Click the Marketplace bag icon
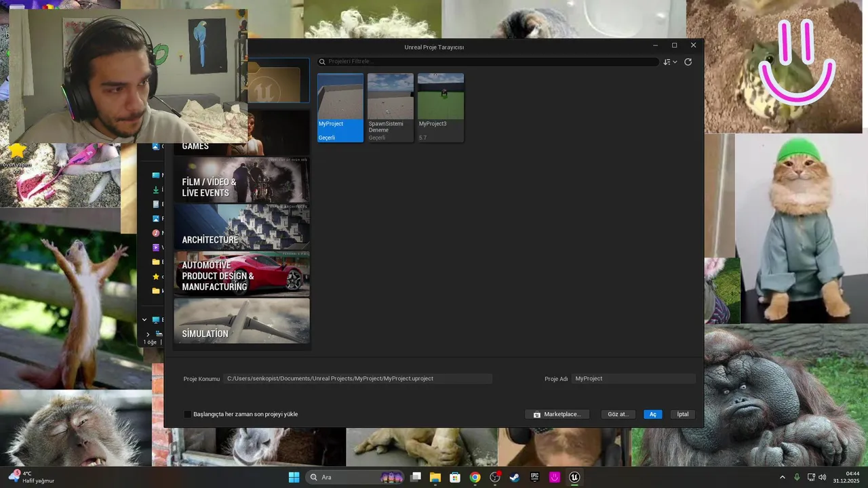Image resolution: width=868 pixels, height=488 pixels. click(x=537, y=414)
